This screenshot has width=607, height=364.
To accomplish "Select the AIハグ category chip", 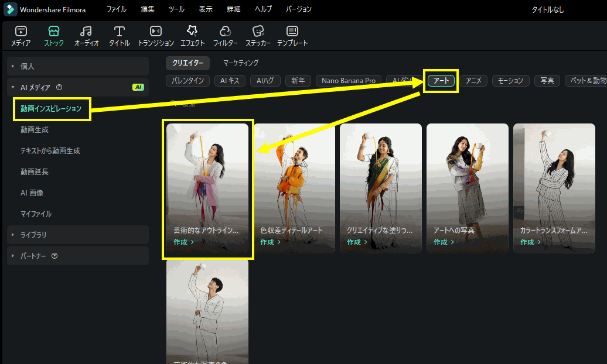I will tap(265, 80).
